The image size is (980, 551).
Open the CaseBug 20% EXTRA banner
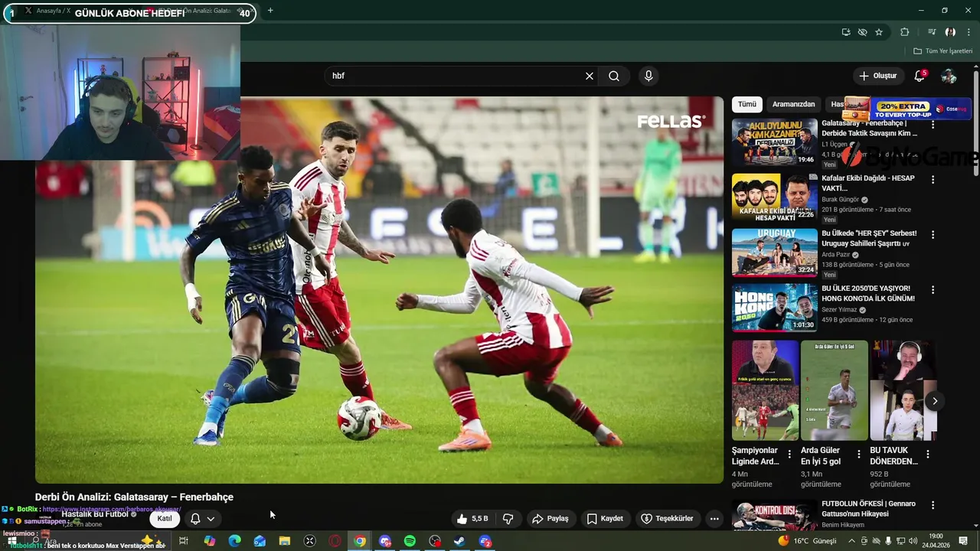coord(907,109)
